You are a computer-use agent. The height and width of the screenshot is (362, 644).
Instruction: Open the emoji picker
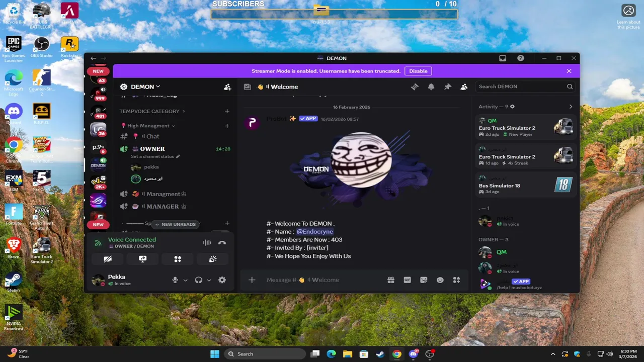440,280
